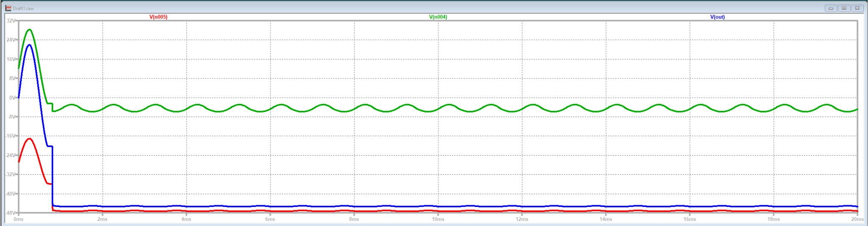This screenshot has width=868, height=226.
Task: Click the red trace's startup peak near -17V
Action: (x=29, y=139)
